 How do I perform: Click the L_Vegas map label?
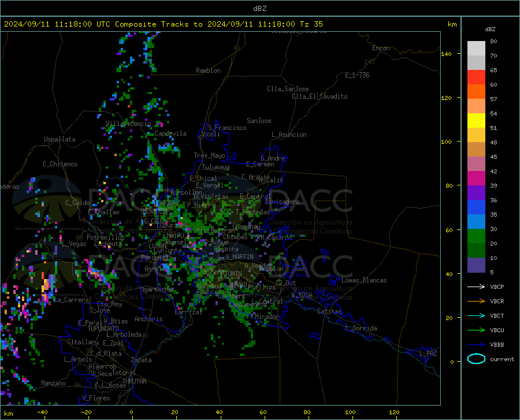[x=74, y=244]
